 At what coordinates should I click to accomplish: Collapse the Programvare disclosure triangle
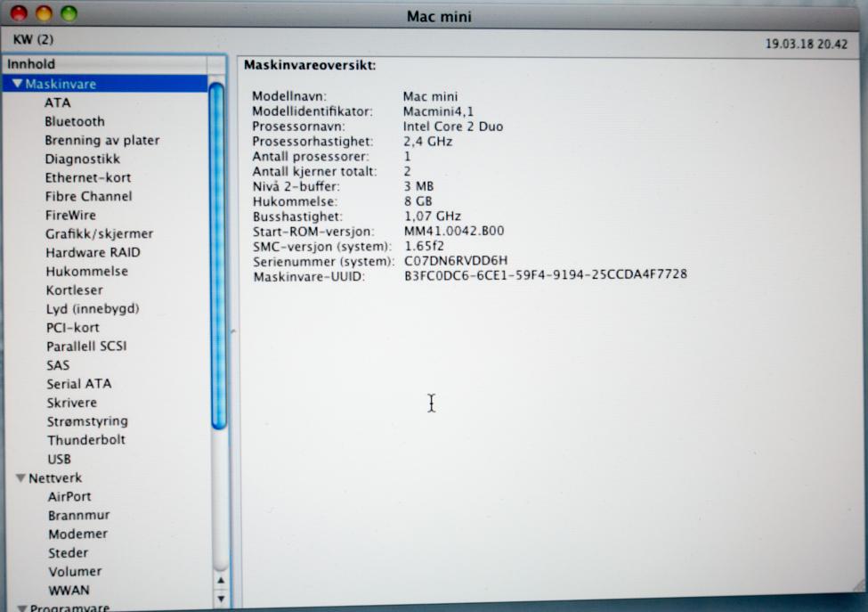click(x=21, y=608)
